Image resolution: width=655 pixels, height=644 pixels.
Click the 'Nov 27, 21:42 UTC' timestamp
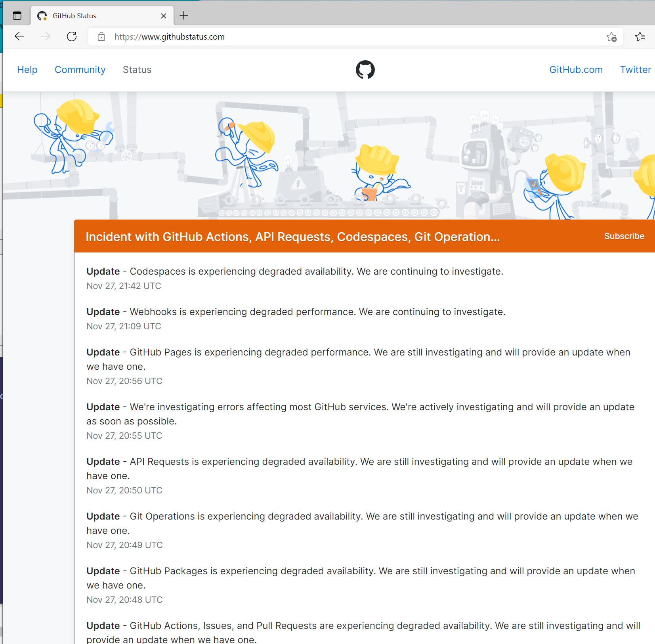(124, 286)
